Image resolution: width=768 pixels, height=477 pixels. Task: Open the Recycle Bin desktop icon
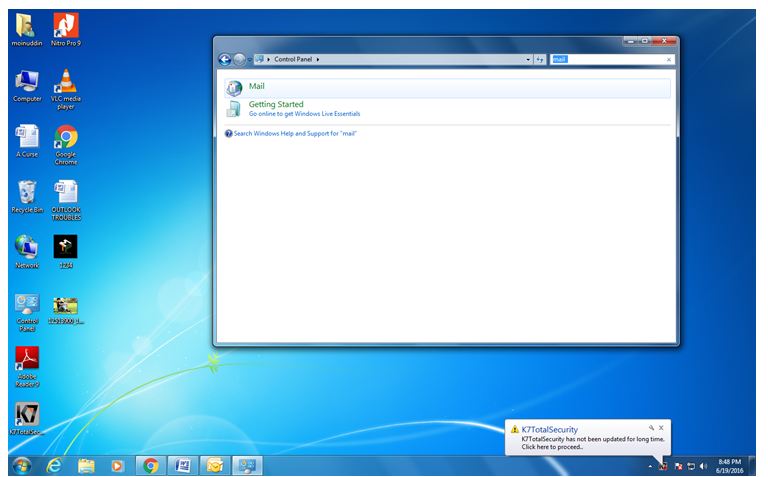(x=27, y=193)
